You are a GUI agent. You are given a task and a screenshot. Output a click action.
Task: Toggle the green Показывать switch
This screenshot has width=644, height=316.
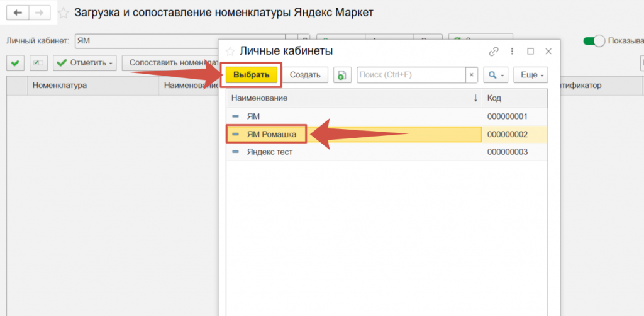[594, 41]
